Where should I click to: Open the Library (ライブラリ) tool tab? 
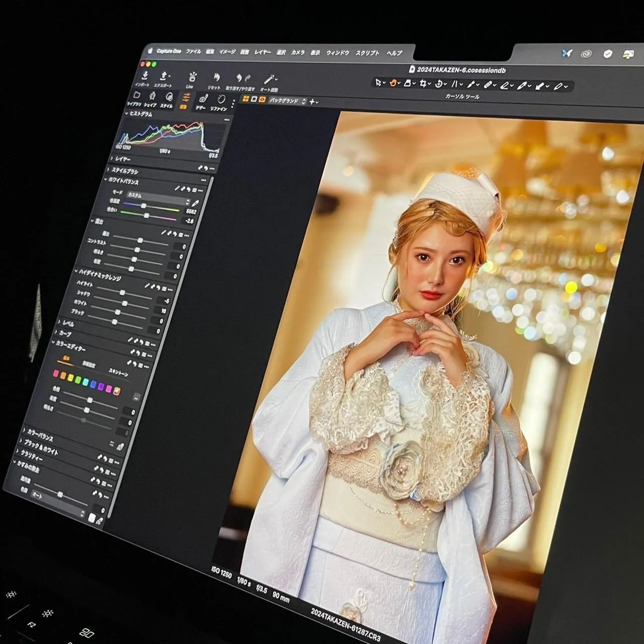(136, 96)
